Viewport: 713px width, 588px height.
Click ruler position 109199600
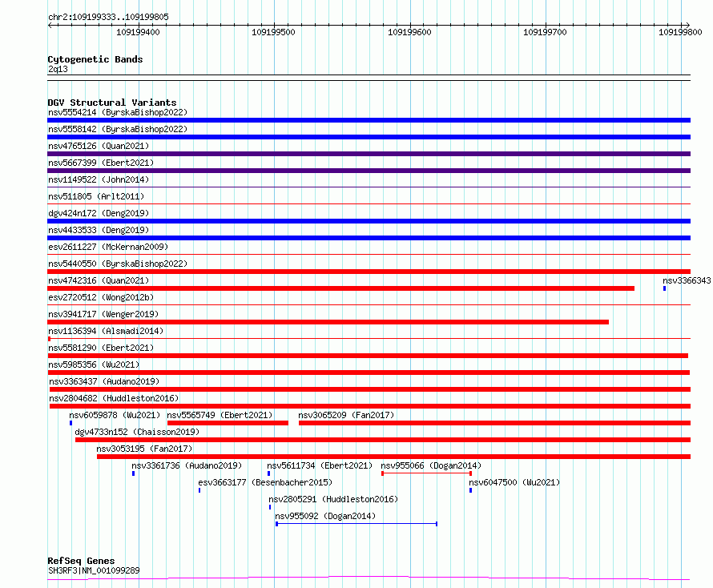coord(409,32)
